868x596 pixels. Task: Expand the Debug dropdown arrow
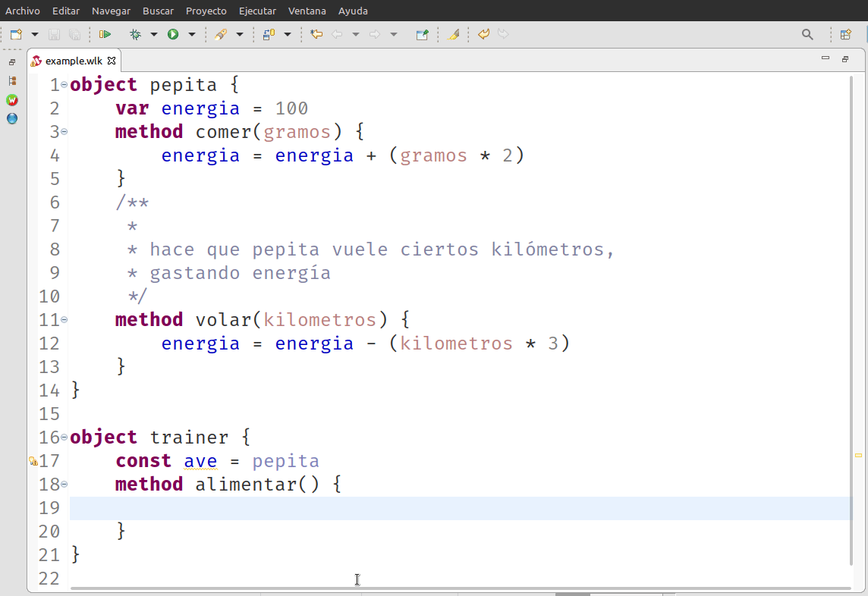tap(154, 34)
